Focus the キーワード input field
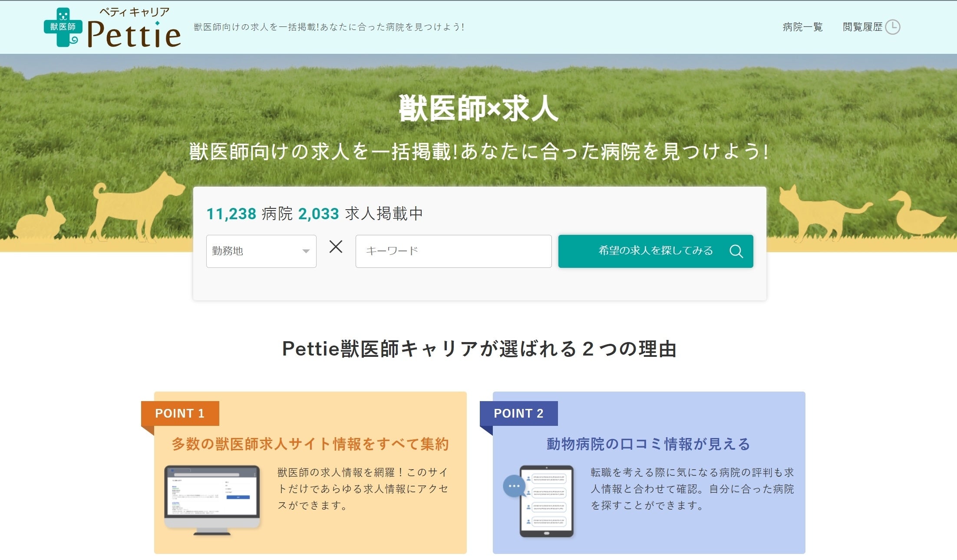 click(453, 251)
